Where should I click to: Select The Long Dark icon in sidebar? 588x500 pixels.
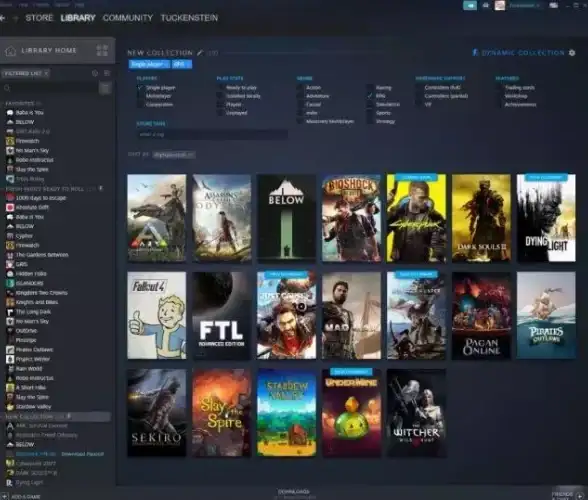(x=10, y=312)
